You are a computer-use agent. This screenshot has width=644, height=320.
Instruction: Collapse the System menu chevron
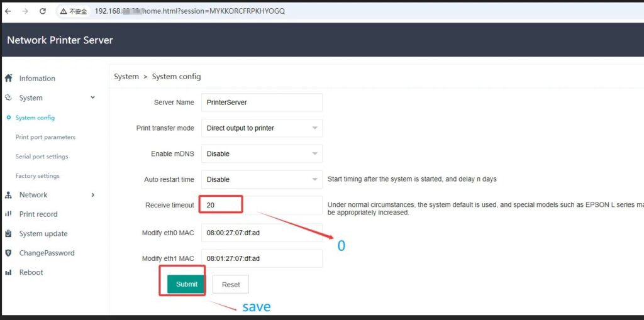point(93,97)
